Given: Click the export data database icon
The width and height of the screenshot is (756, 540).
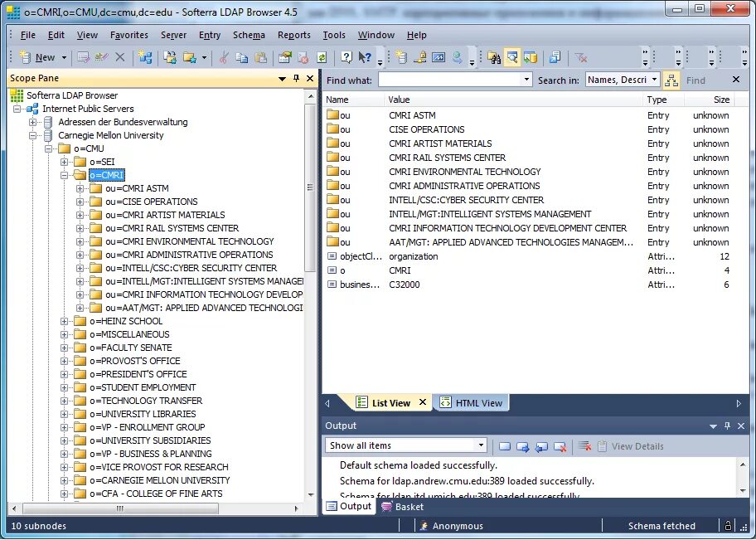Looking at the screenshot, I should pos(531,57).
